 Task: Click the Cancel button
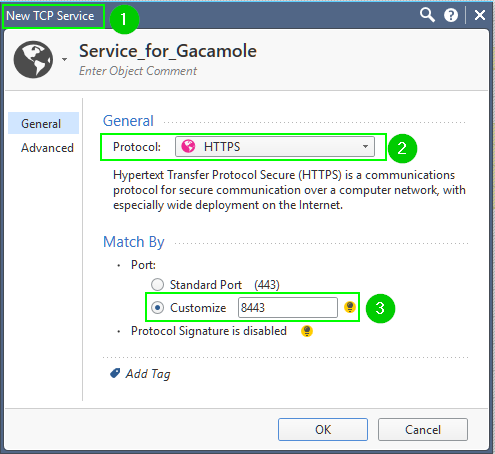(x=423, y=430)
